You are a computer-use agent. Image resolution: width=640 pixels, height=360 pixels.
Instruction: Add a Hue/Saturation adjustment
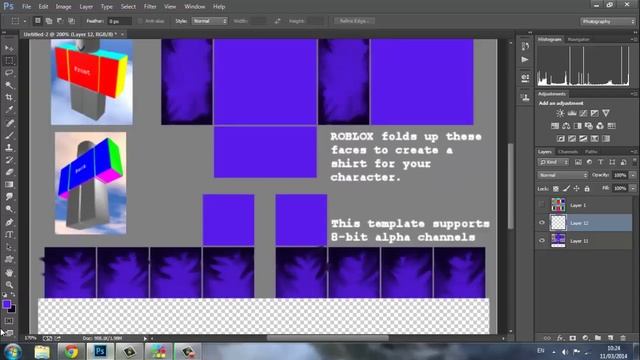point(555,126)
